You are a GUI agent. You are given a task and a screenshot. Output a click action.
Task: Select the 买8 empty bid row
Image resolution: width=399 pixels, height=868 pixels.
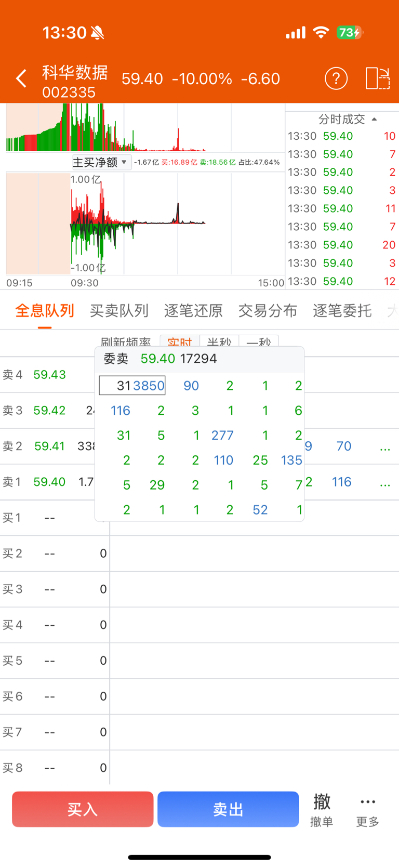coord(199,768)
